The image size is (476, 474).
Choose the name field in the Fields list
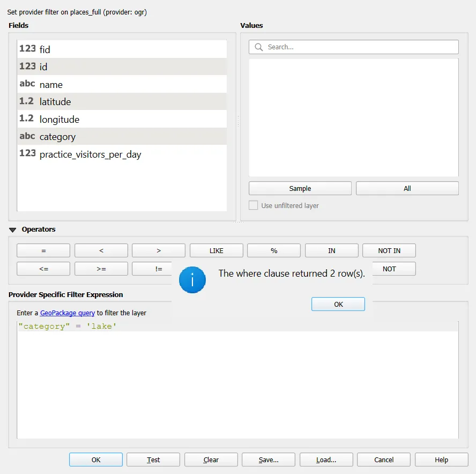[x=122, y=84]
